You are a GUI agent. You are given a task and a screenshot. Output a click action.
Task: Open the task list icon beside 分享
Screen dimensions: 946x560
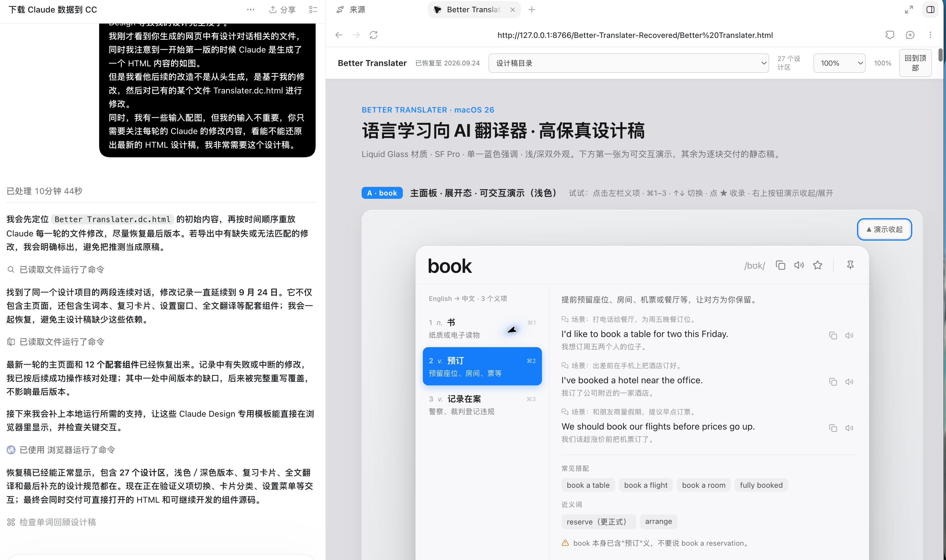pos(313,10)
